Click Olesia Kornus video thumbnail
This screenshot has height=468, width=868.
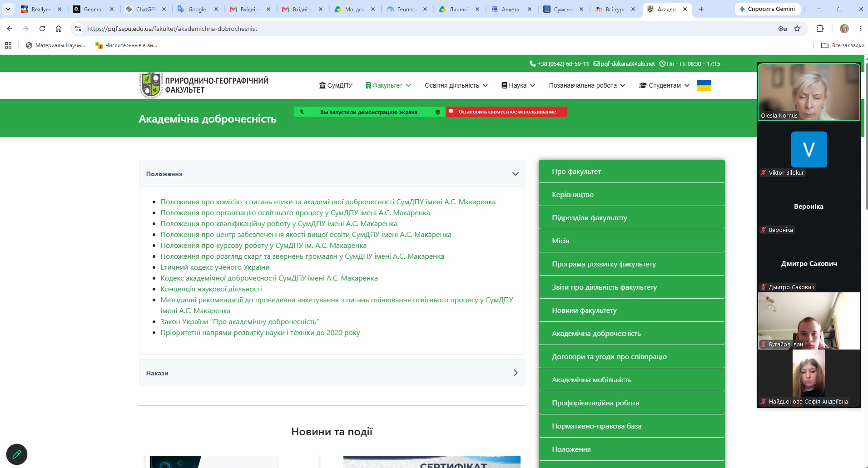point(809,92)
